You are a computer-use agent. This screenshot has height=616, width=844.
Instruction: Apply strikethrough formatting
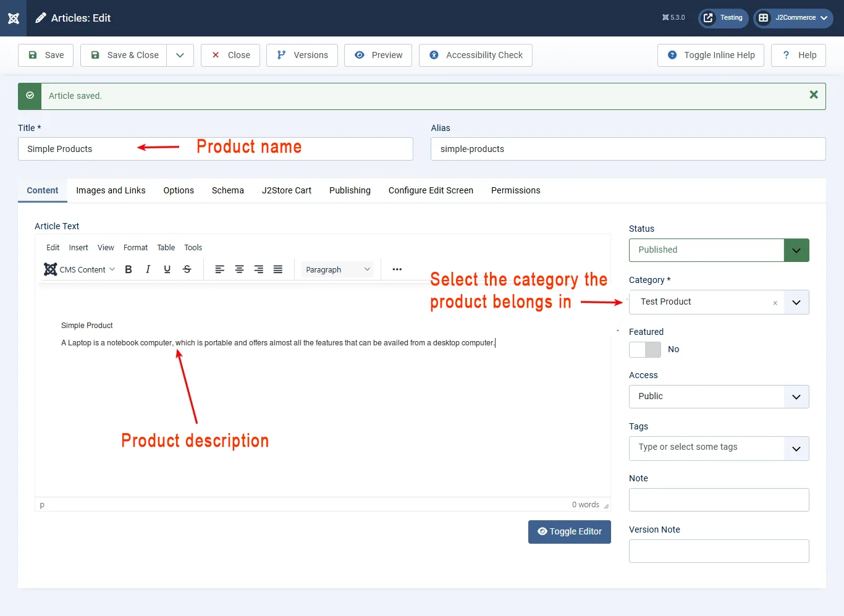point(187,269)
